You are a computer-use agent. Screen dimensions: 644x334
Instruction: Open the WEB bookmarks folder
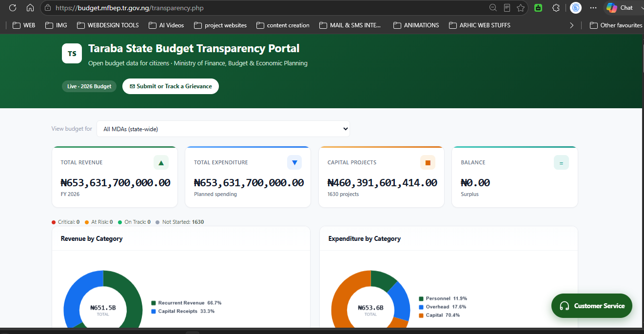click(x=23, y=25)
